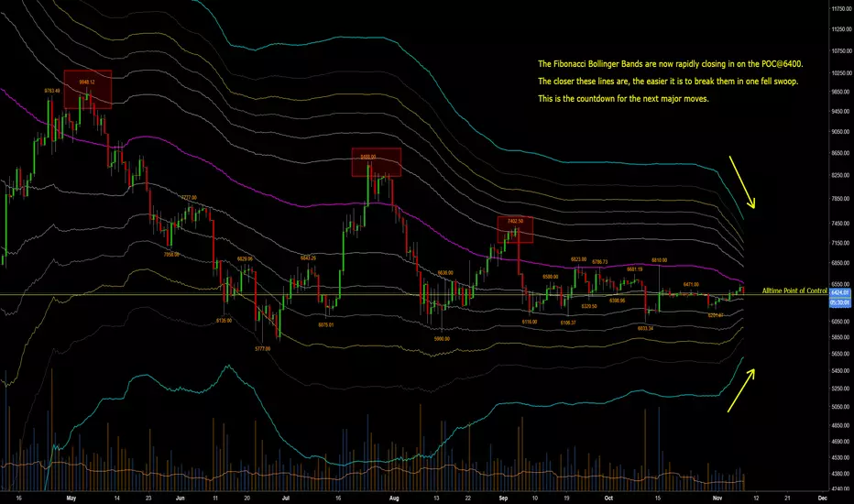854x504 pixels.
Task: Click the 6580.00 price label
Action: [x=551, y=277]
